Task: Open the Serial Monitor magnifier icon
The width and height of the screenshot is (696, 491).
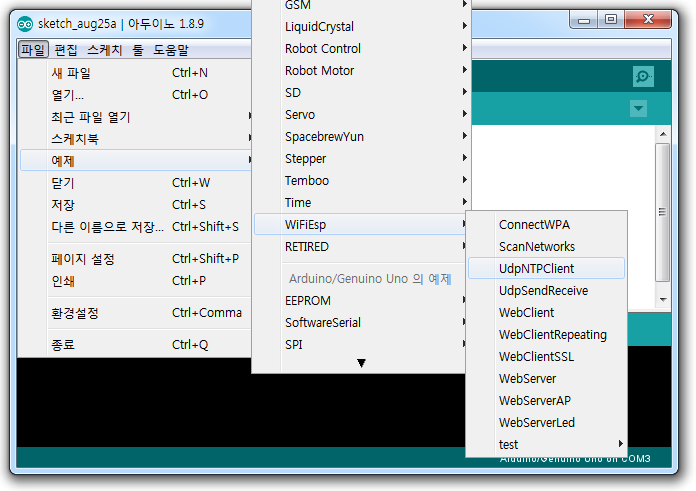Action: pyautogui.click(x=643, y=76)
